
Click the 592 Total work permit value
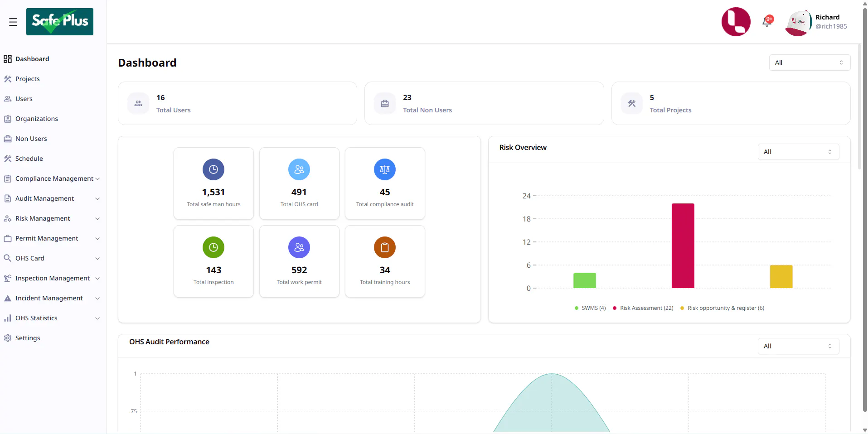pyautogui.click(x=299, y=270)
